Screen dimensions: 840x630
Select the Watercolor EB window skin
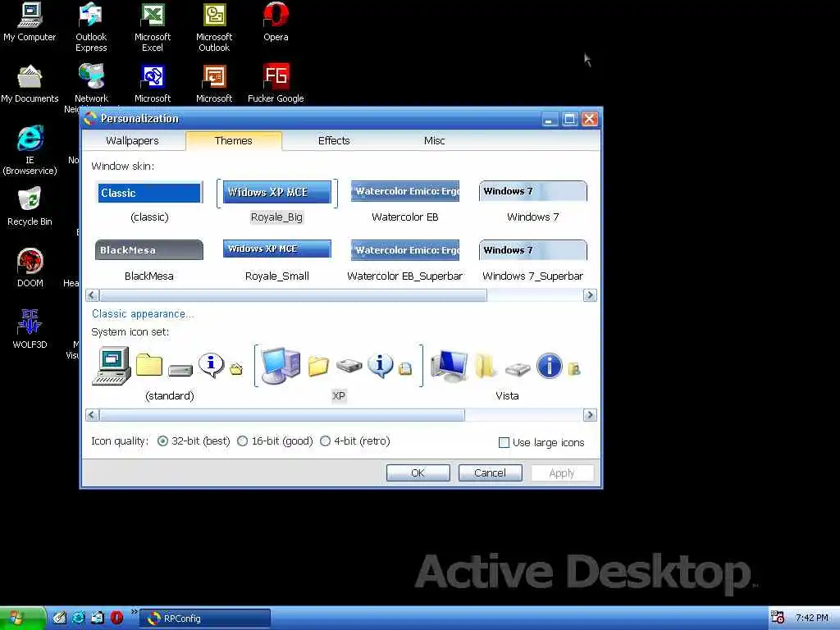click(x=405, y=202)
